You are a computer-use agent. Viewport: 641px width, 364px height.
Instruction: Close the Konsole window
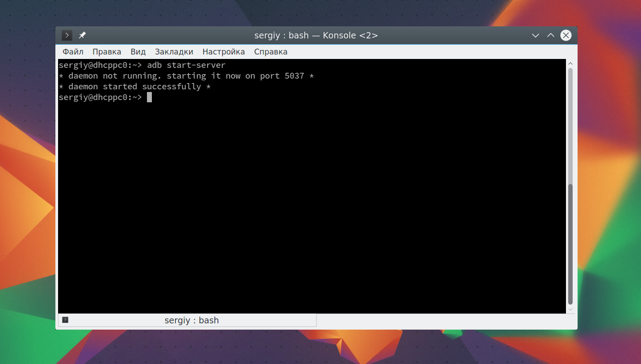(566, 35)
